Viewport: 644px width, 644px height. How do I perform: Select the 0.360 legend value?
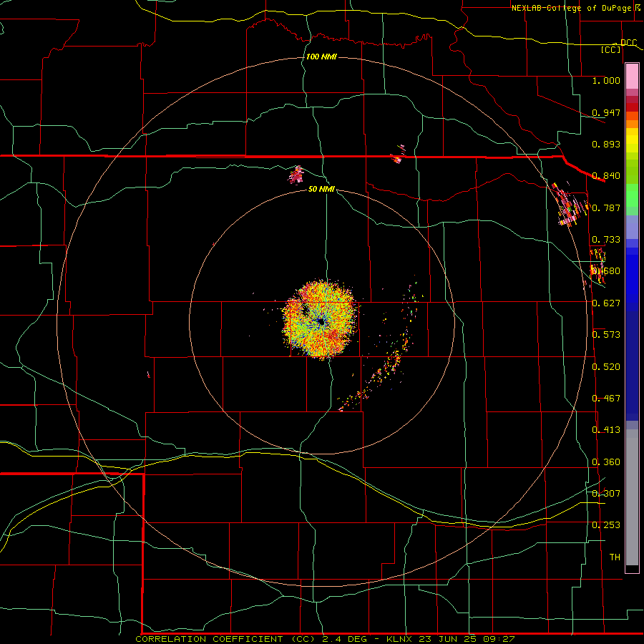tap(606, 462)
